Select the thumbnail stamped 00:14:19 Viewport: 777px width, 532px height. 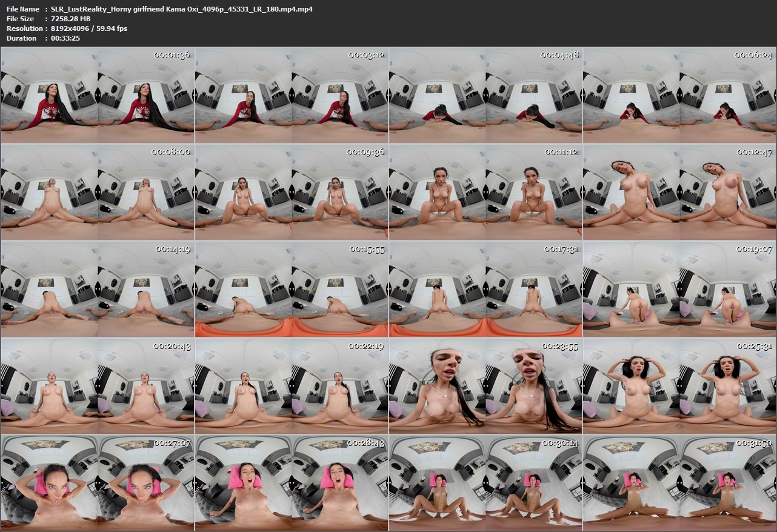[98, 289]
